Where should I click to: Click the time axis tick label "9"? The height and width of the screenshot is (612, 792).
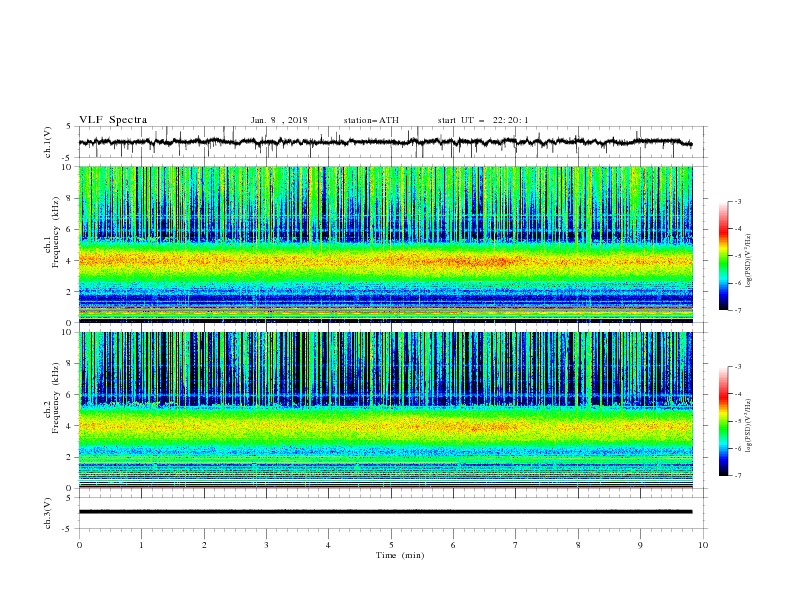(640, 545)
